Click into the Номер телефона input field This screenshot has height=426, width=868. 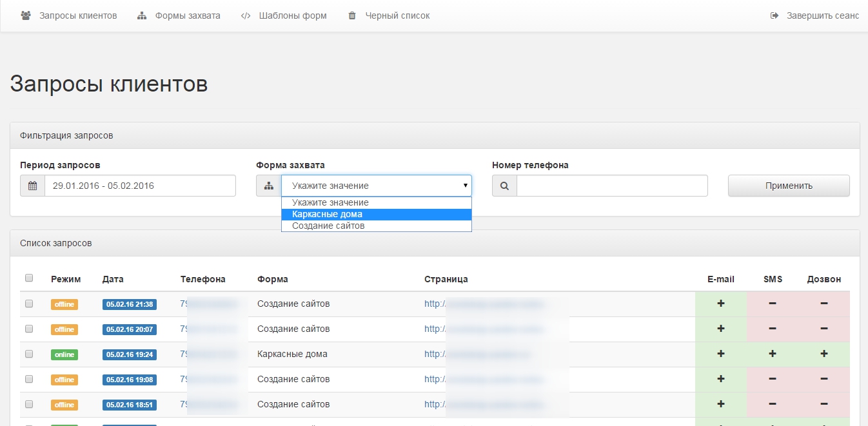coord(611,186)
